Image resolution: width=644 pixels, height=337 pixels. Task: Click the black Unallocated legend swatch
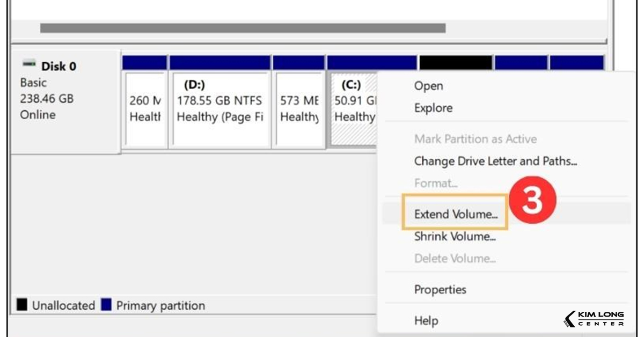[x=22, y=305]
